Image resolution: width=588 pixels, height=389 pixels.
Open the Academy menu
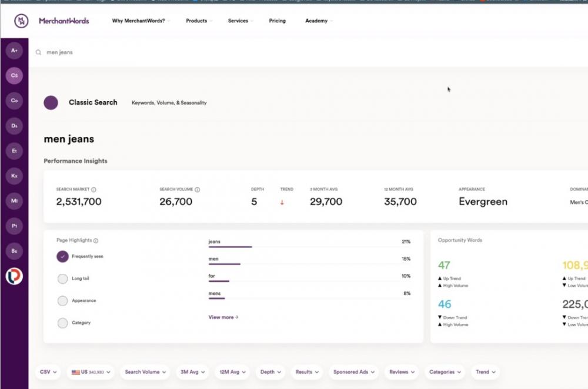click(x=318, y=21)
